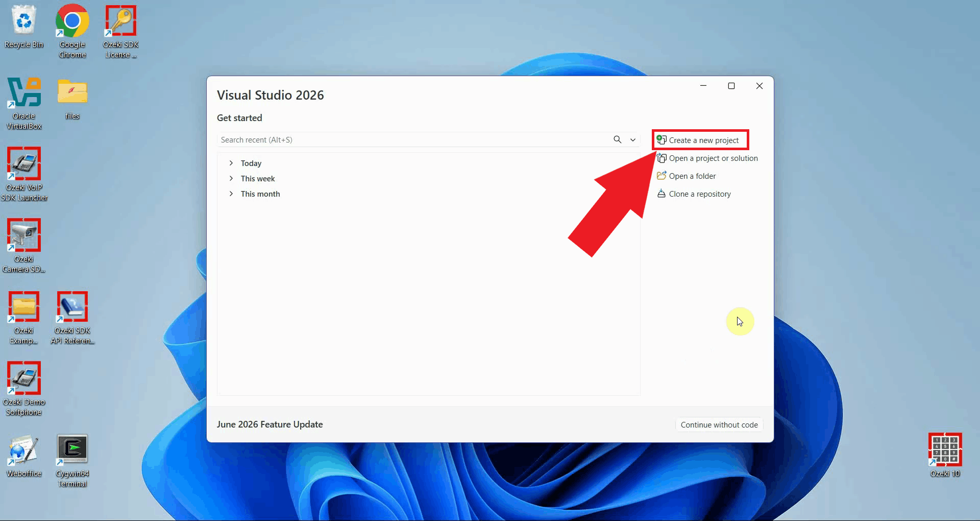980x521 pixels.
Task: Select the files folder desktop icon
Action: [72, 99]
